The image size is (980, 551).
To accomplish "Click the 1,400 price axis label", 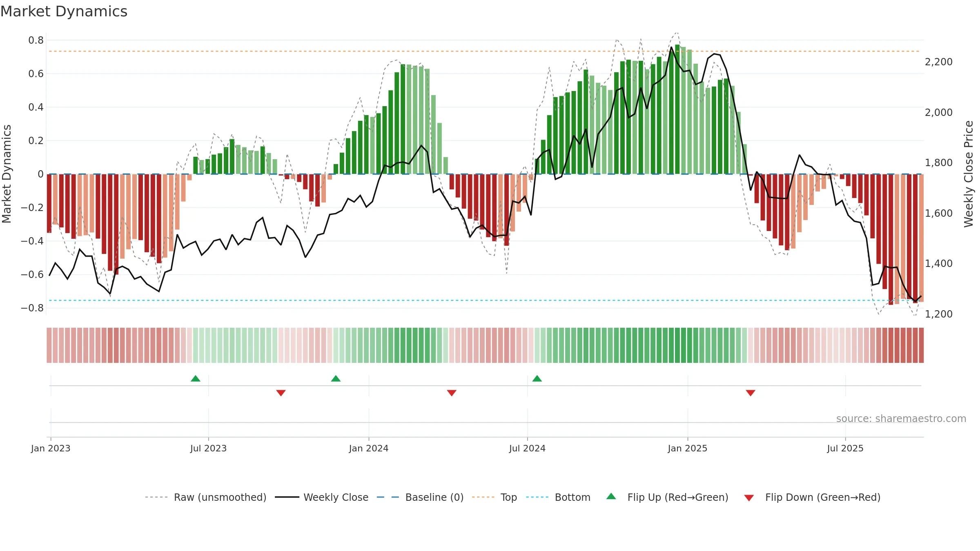I will [939, 263].
